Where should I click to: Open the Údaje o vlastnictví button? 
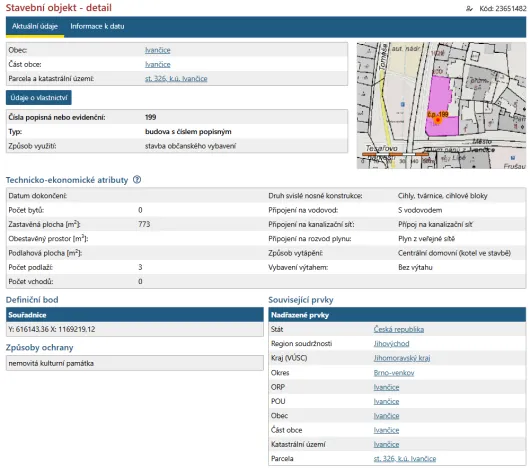pos(39,98)
